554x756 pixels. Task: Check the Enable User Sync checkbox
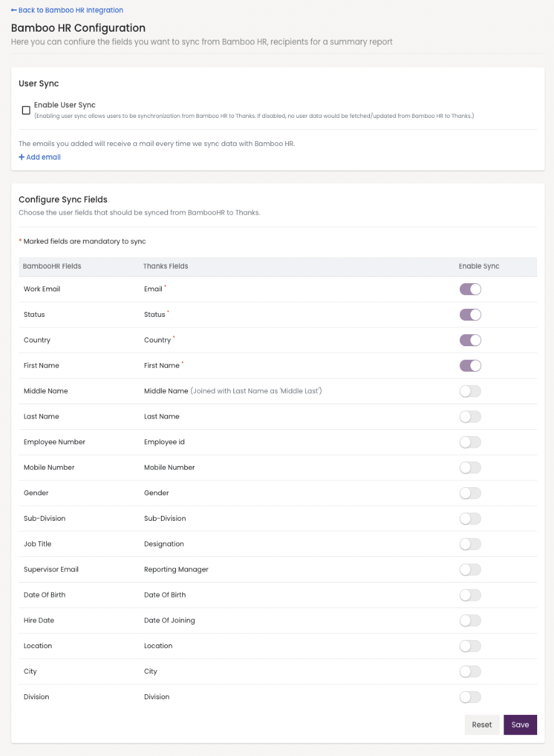tap(26, 110)
